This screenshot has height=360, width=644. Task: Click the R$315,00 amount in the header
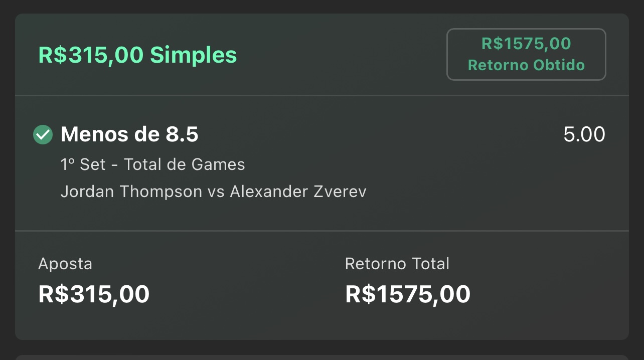click(91, 55)
